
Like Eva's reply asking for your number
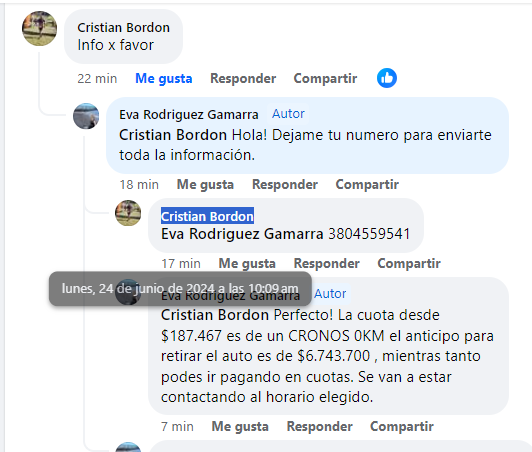pos(205,184)
